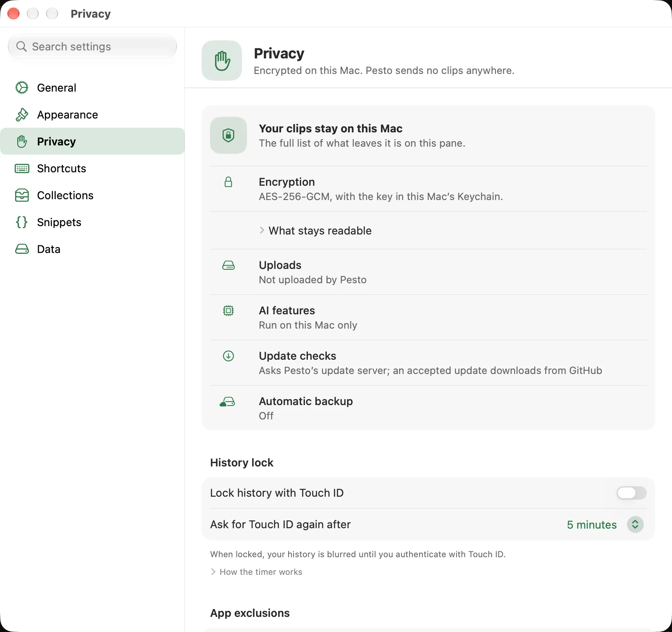The height and width of the screenshot is (632, 672).
Task: Click the Automatic backup Off status
Action: tap(266, 416)
